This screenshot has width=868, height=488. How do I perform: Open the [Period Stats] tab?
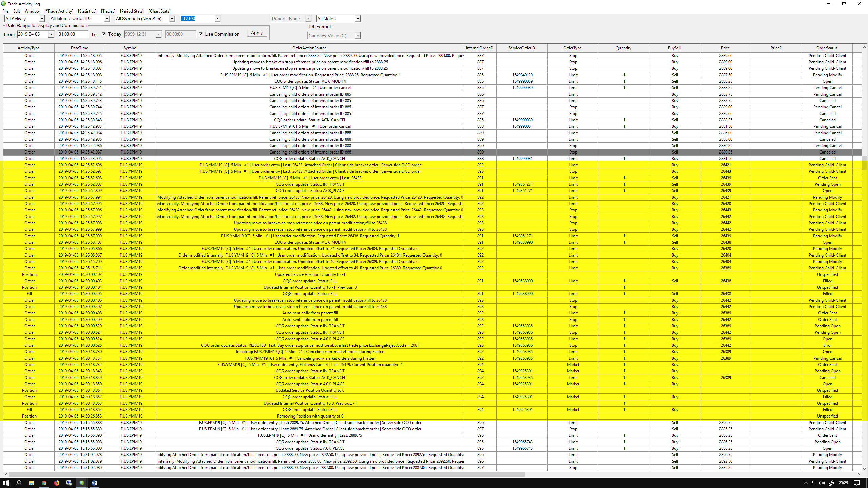tap(132, 11)
